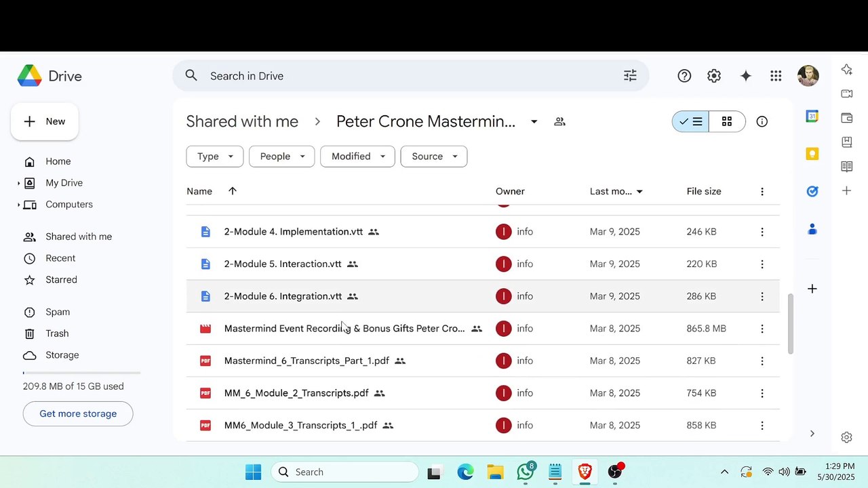Reverse the name sort direction arrow
868x488 pixels.
pyautogui.click(x=233, y=191)
